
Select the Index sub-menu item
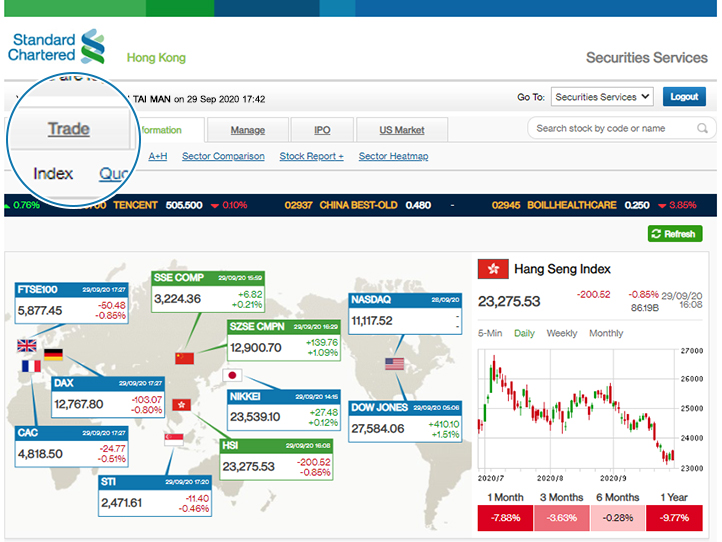tap(53, 174)
